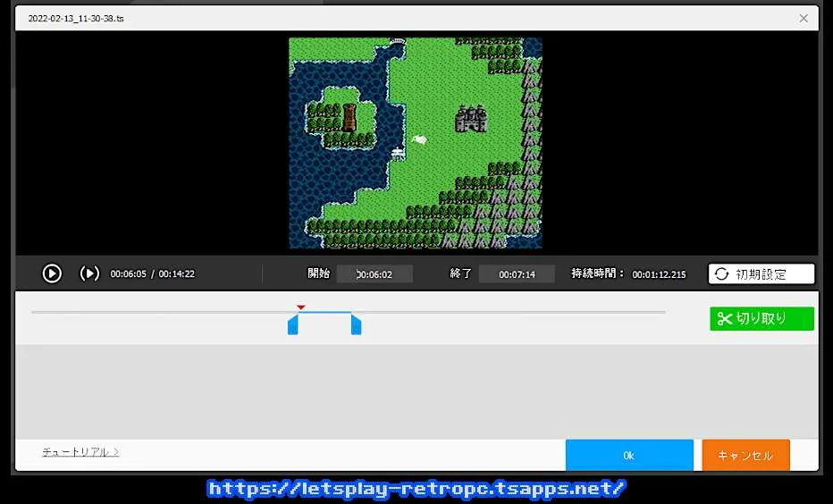Click the 持続時間 duration label

pos(597,273)
